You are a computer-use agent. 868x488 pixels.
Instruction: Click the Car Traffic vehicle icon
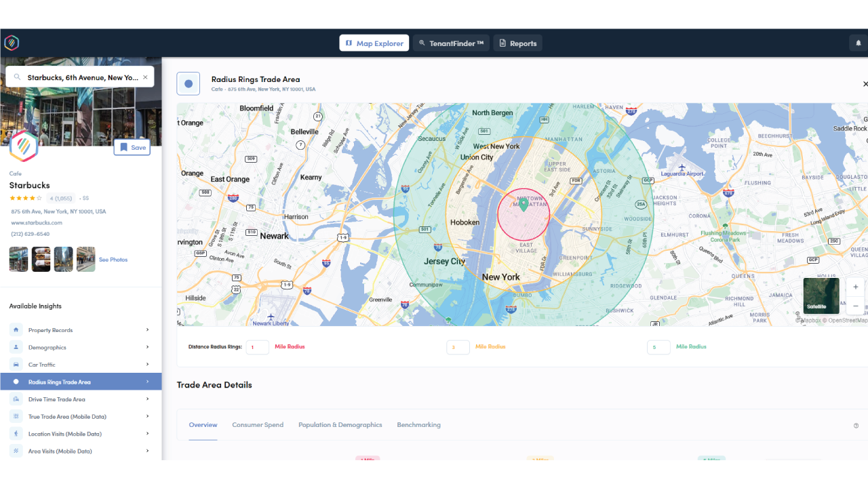15,364
